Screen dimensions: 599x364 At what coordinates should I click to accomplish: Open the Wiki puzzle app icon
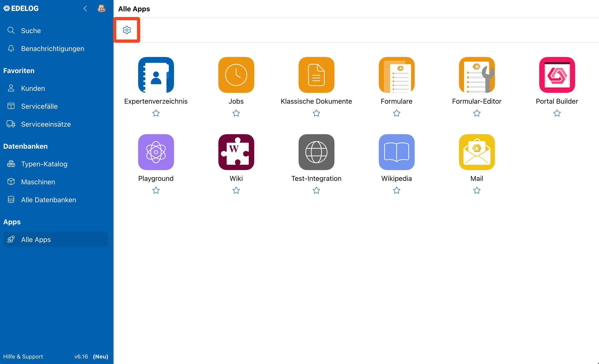click(x=236, y=152)
